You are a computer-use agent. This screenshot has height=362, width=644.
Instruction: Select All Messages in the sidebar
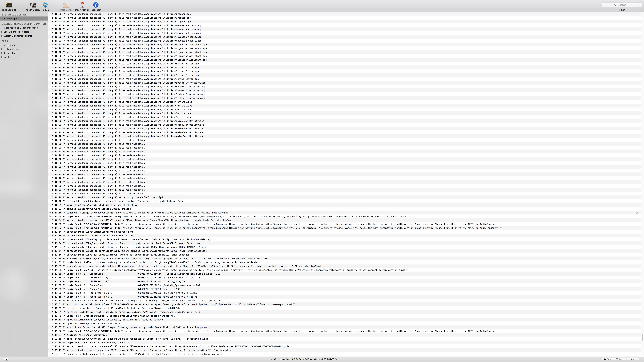click(10, 19)
